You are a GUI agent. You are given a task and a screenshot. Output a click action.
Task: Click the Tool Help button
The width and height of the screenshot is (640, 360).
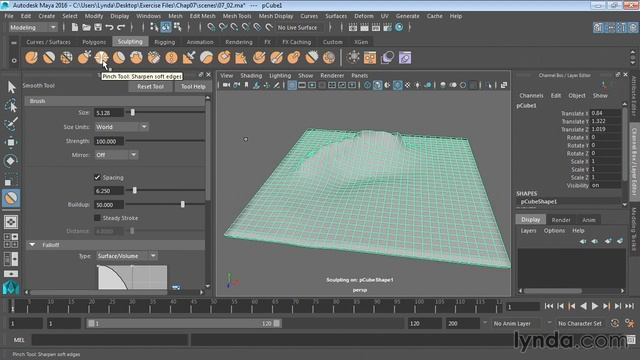click(193, 87)
